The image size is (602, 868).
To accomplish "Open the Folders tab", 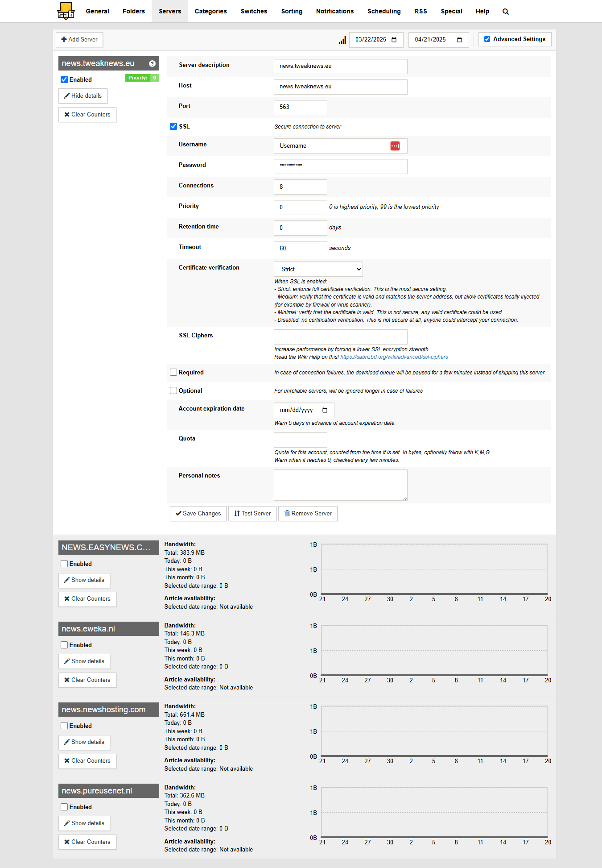I will coord(134,11).
